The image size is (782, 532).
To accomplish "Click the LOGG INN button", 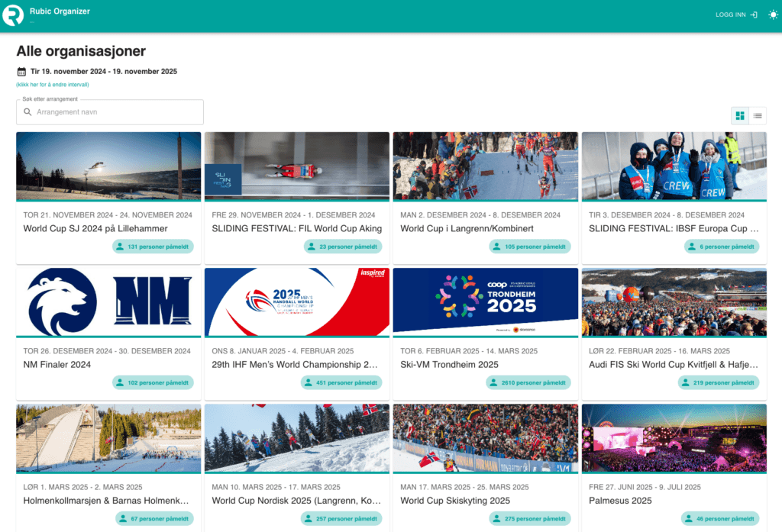I will pyautogui.click(x=736, y=15).
